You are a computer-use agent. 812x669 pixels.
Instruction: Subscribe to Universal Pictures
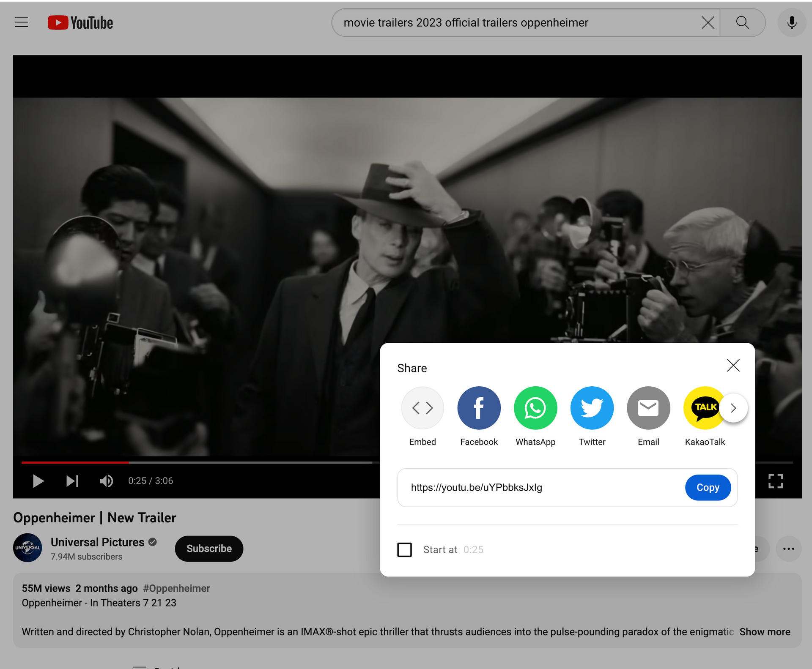pos(209,549)
